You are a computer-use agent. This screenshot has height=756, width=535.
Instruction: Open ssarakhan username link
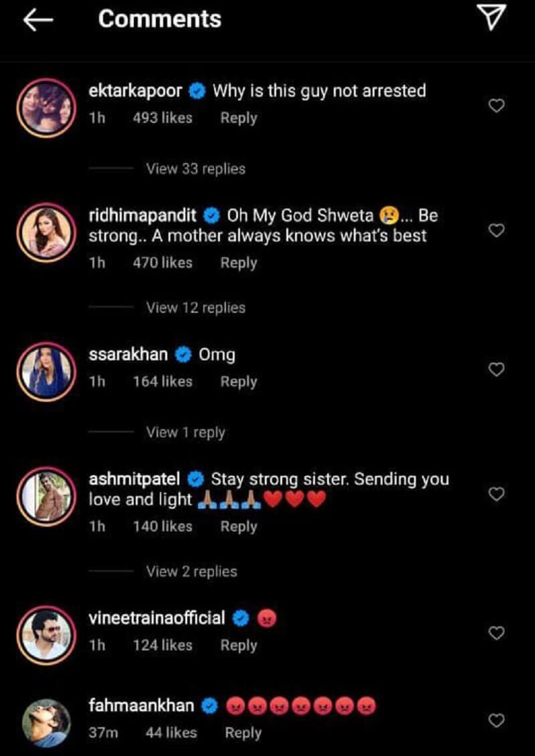click(x=128, y=355)
